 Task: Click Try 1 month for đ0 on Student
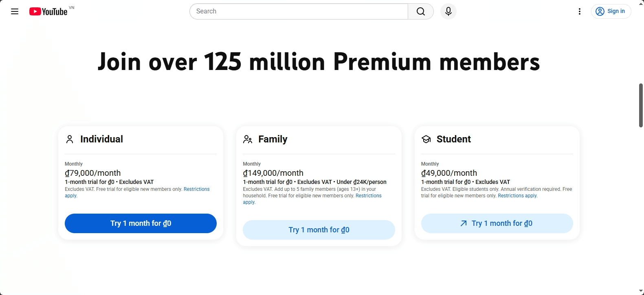point(497,223)
